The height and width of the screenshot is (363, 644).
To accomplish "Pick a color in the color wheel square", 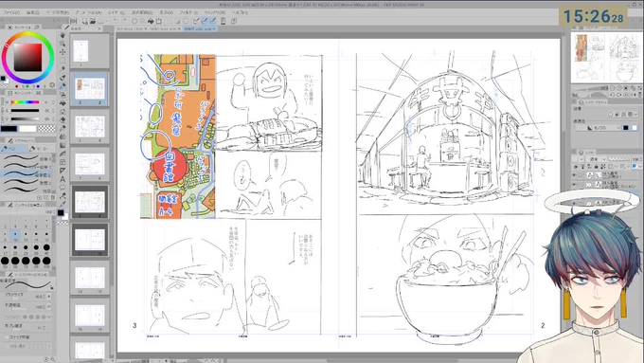I will [27, 57].
